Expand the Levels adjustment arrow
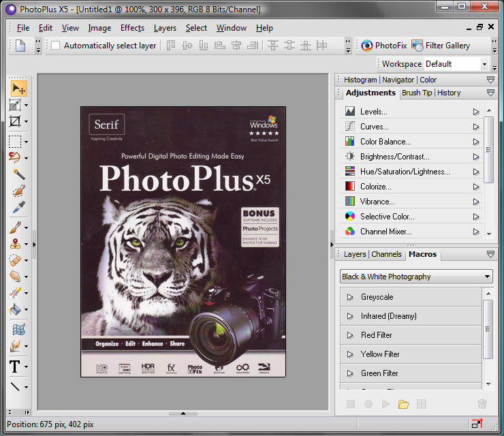504x436 pixels. tap(476, 112)
